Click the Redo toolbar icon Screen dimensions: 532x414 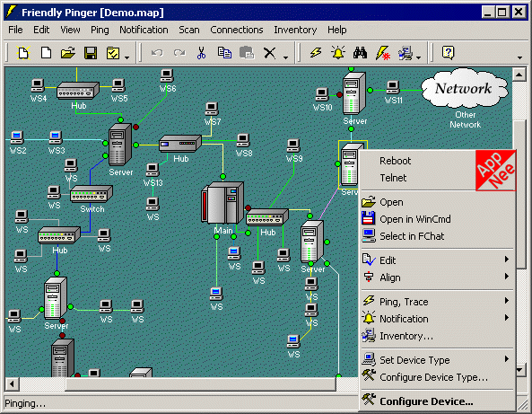pos(179,53)
